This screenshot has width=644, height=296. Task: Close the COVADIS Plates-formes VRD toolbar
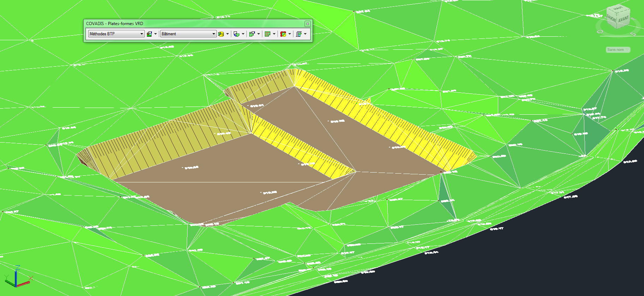(x=308, y=24)
